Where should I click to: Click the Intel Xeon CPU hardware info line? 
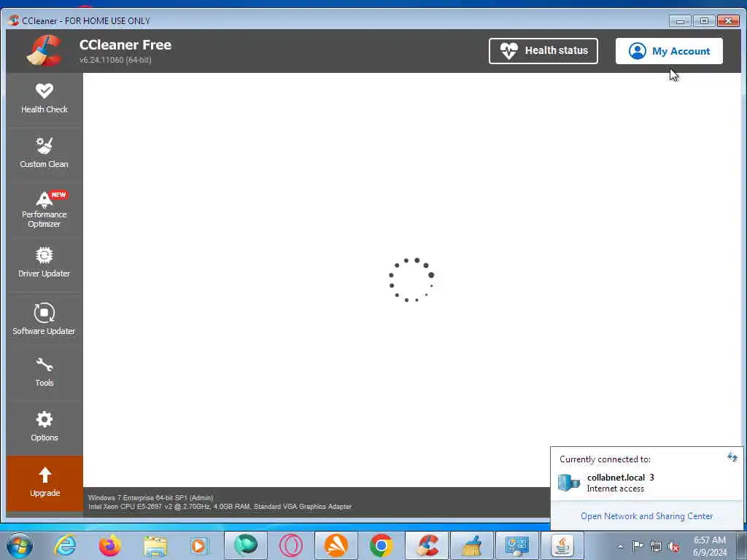220,507
